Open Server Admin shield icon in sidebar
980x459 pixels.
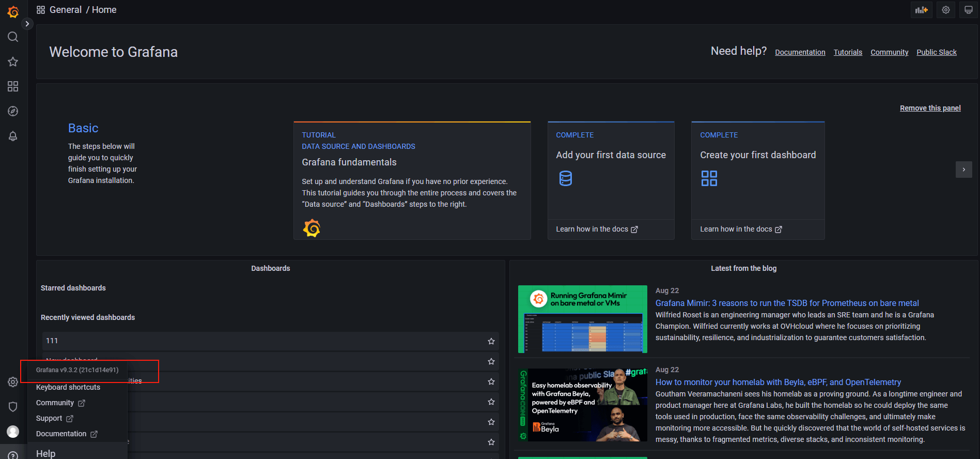point(13,407)
